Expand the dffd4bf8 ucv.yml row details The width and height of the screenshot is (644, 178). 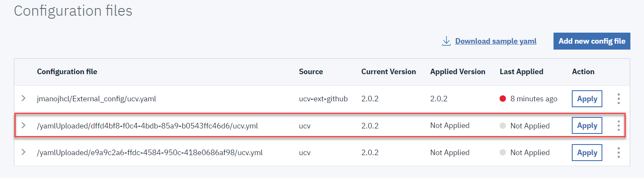click(x=24, y=125)
